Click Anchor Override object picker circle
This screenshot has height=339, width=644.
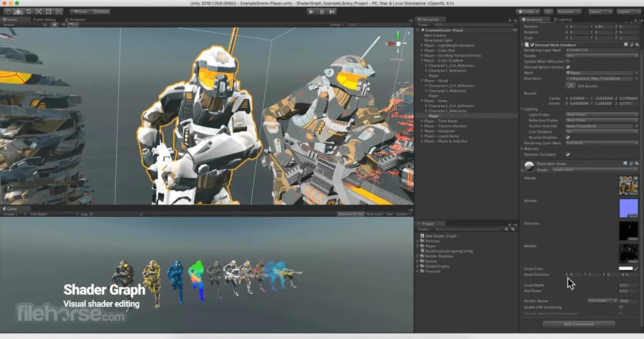tap(636, 126)
